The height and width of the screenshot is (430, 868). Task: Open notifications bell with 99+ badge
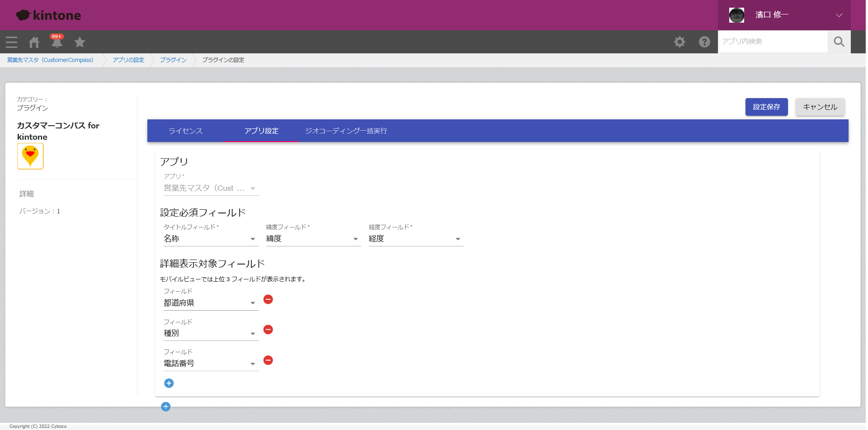(57, 41)
